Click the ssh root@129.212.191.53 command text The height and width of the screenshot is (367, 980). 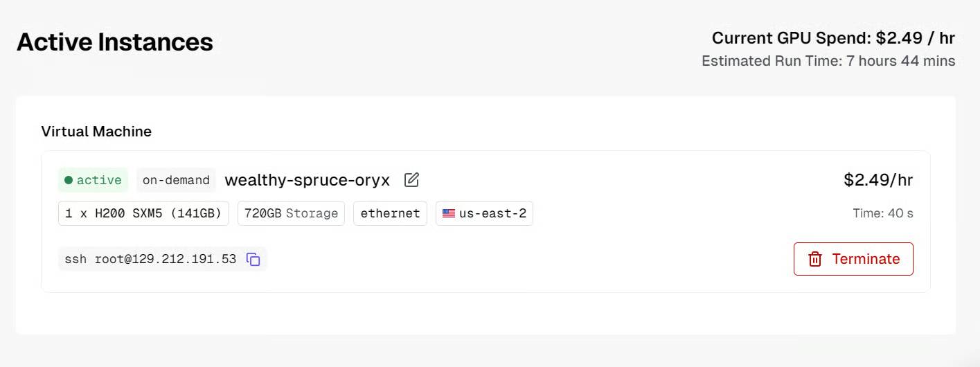(150, 259)
